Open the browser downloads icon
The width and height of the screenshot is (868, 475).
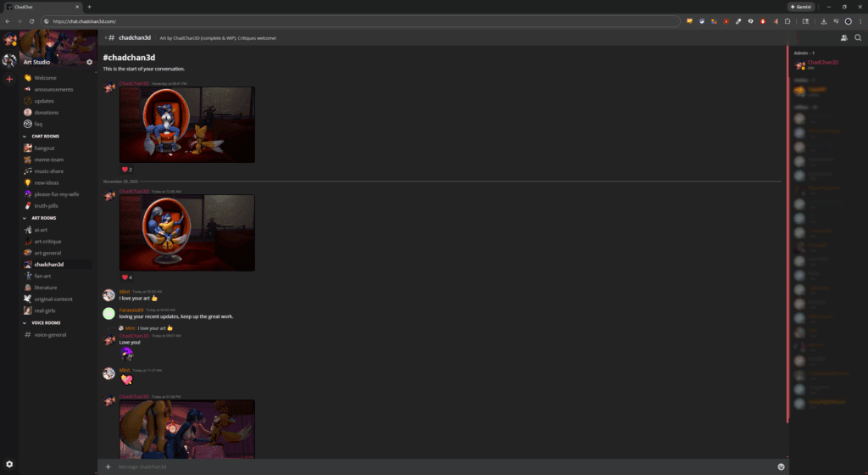(x=825, y=20)
